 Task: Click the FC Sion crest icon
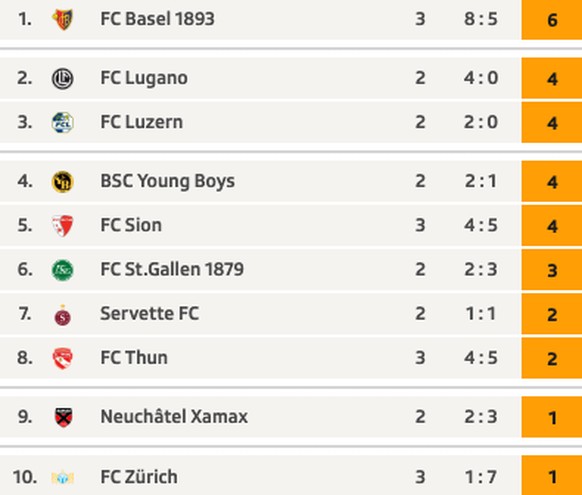[62, 226]
